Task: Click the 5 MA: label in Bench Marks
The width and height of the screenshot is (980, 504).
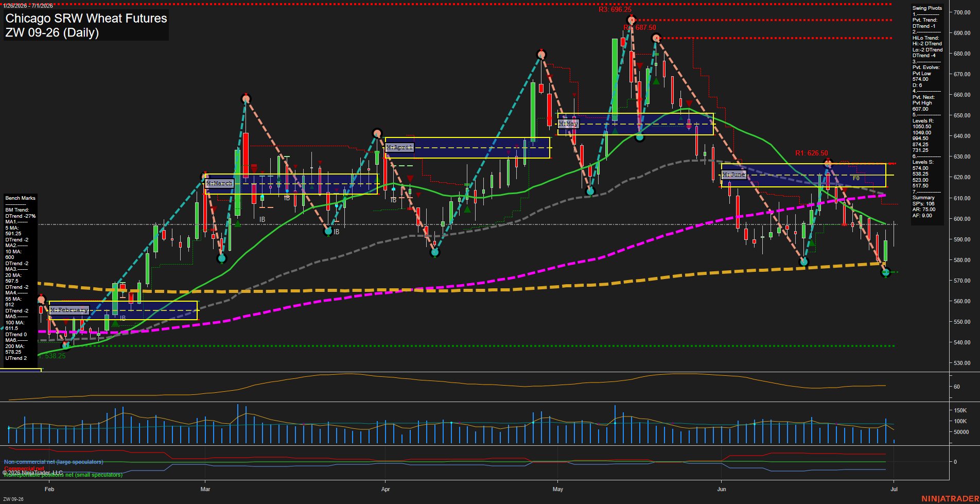Action: 12,228
